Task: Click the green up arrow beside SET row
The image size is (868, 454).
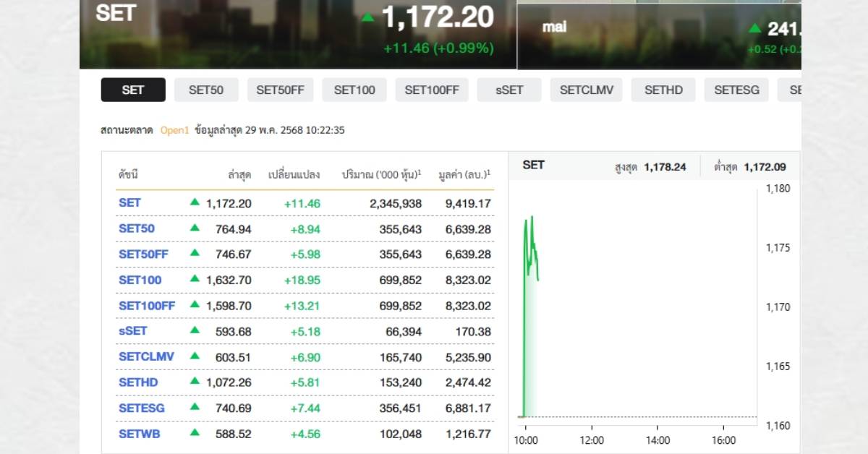Action: tap(195, 202)
